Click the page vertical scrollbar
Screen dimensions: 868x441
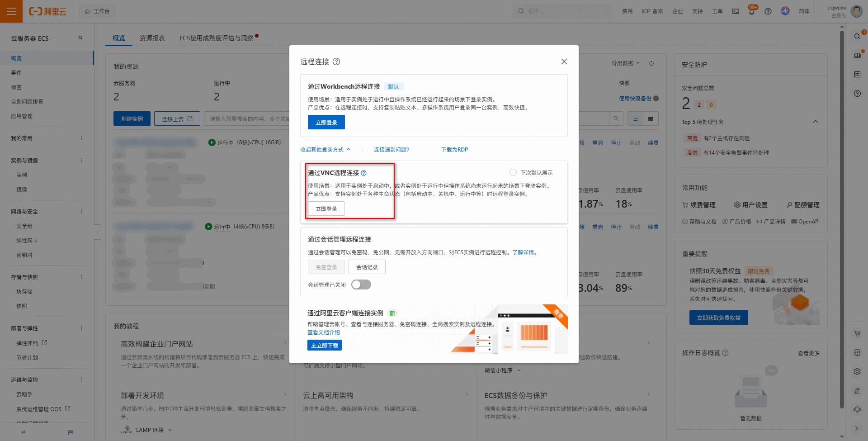(x=842, y=219)
